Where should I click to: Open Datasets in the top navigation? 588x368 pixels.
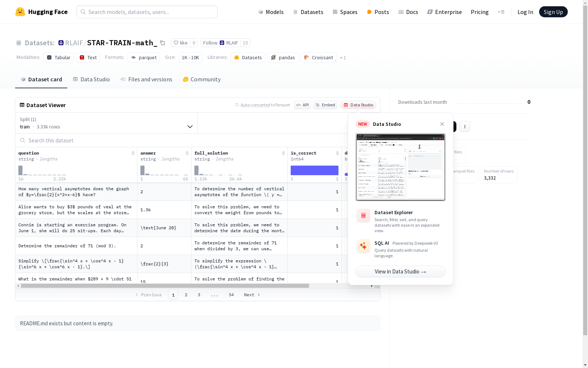pyautogui.click(x=308, y=12)
